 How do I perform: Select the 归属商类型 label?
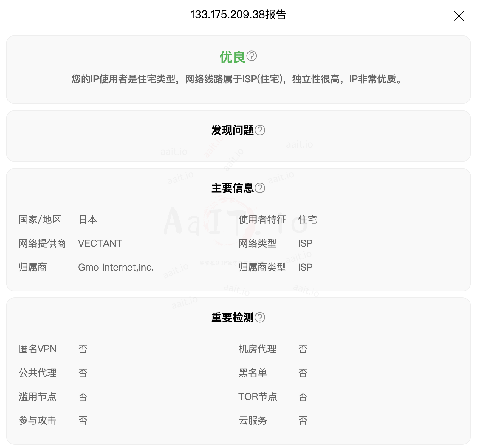(262, 267)
